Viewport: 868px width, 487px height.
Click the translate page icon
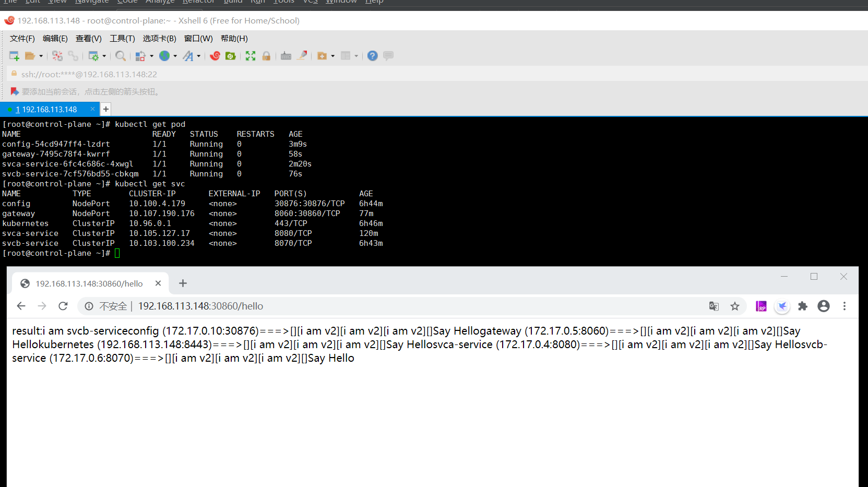pyautogui.click(x=714, y=306)
